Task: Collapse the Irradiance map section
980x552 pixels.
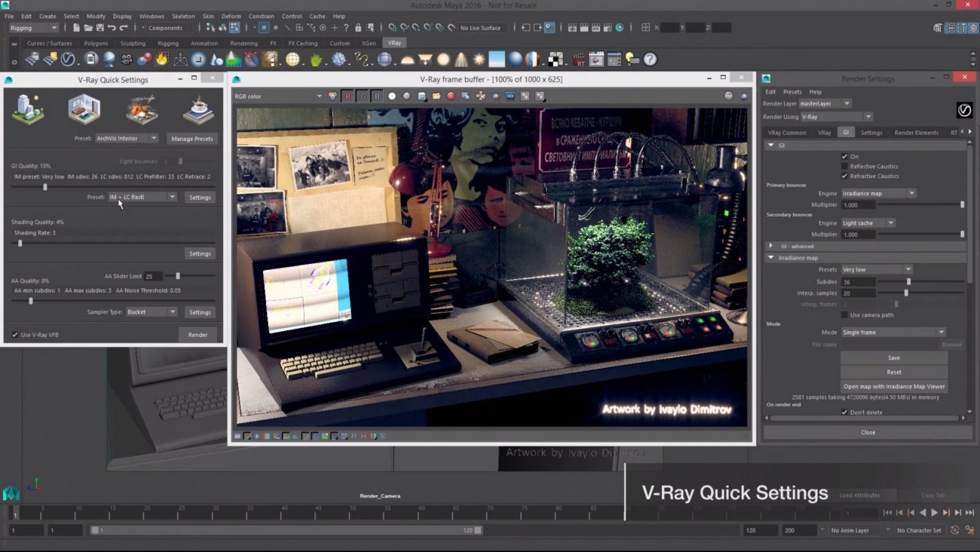Action: [771, 258]
